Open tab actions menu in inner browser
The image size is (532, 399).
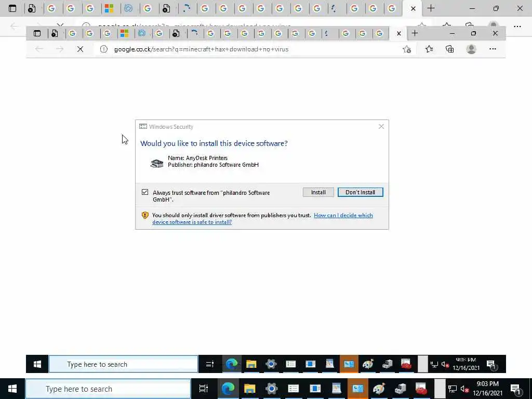[37, 33]
